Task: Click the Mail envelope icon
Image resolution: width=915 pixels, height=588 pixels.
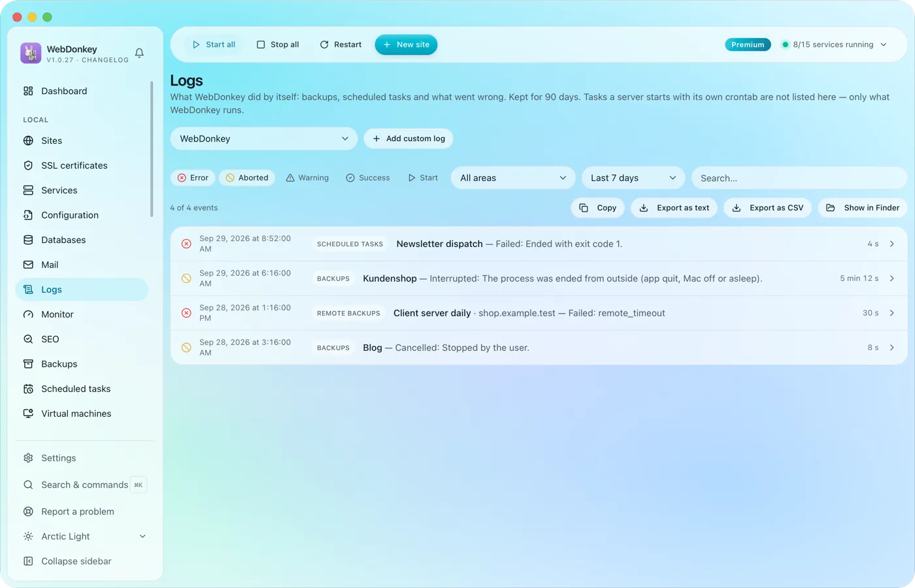Action: click(28, 265)
